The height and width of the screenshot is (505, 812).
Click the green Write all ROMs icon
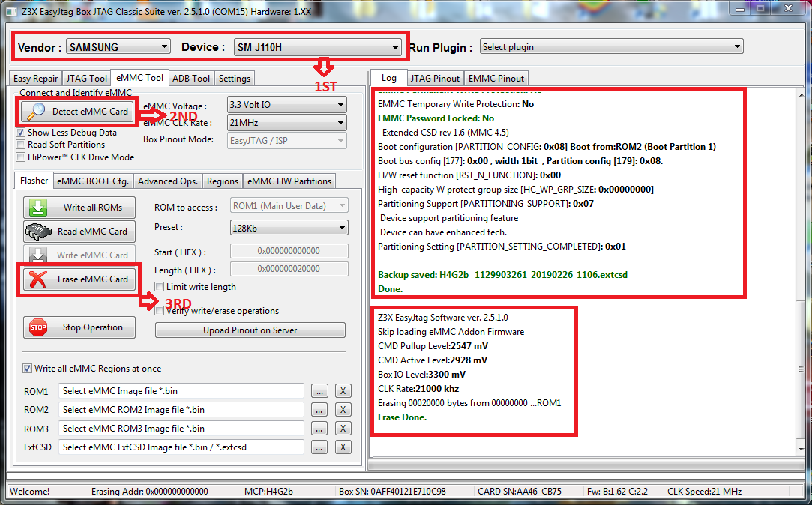(37, 208)
